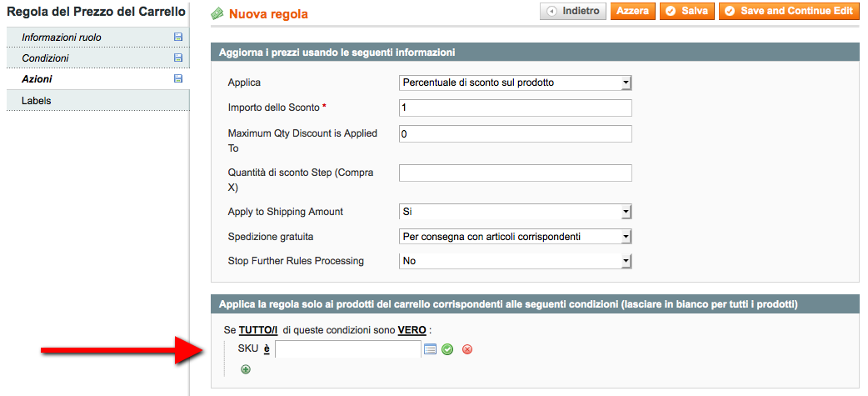Click the SKU value text field
This screenshot has height=396, width=868.
point(348,349)
